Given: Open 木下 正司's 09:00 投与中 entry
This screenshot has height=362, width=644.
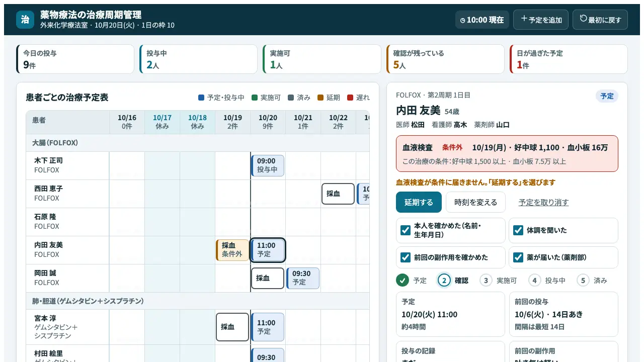Looking at the screenshot, I should [268, 165].
